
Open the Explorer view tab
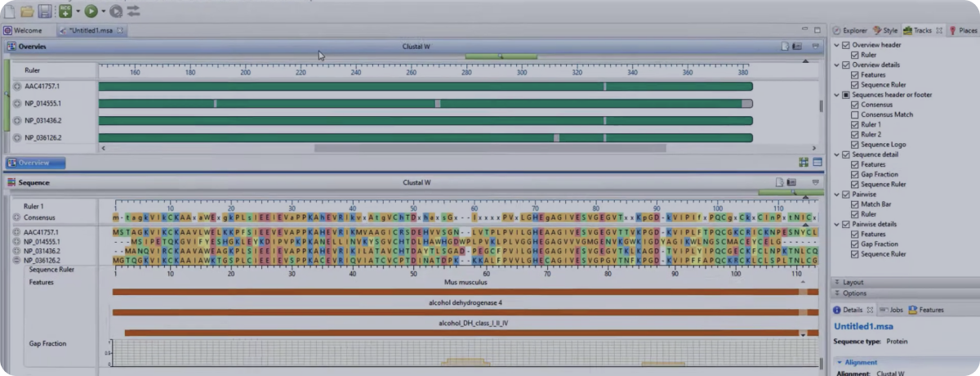[x=850, y=30]
